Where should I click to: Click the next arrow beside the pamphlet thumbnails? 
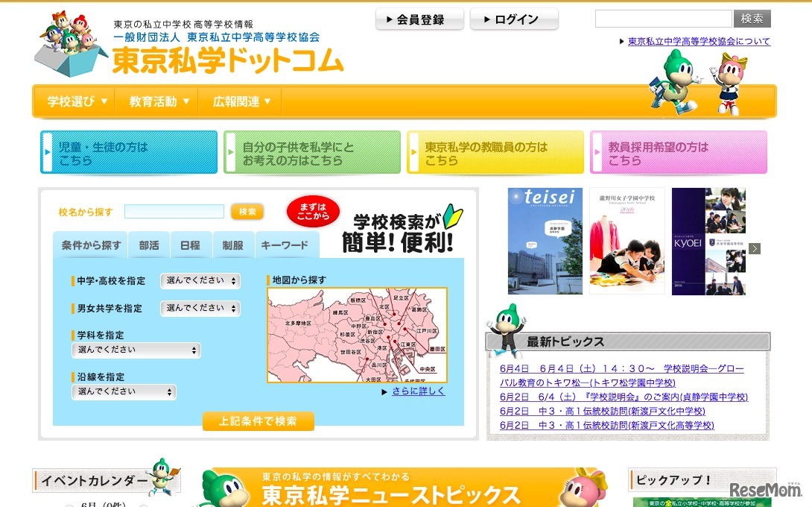(755, 249)
